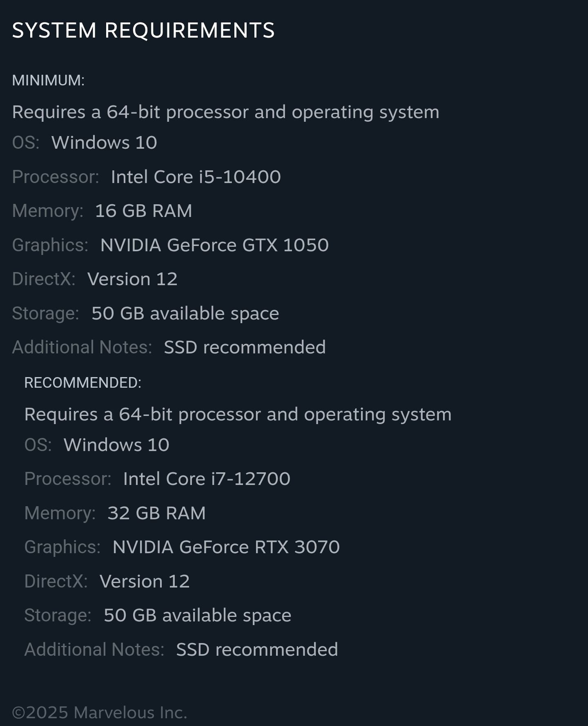588x726 pixels.
Task: Click the minimum OS Windows 10 value
Action: pyautogui.click(x=104, y=143)
